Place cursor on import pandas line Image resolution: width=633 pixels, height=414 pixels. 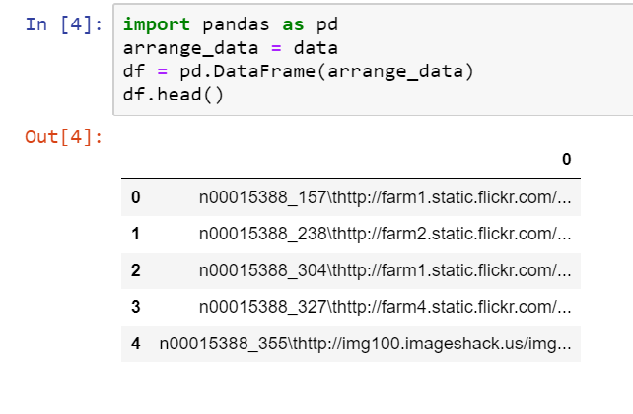tap(230, 25)
